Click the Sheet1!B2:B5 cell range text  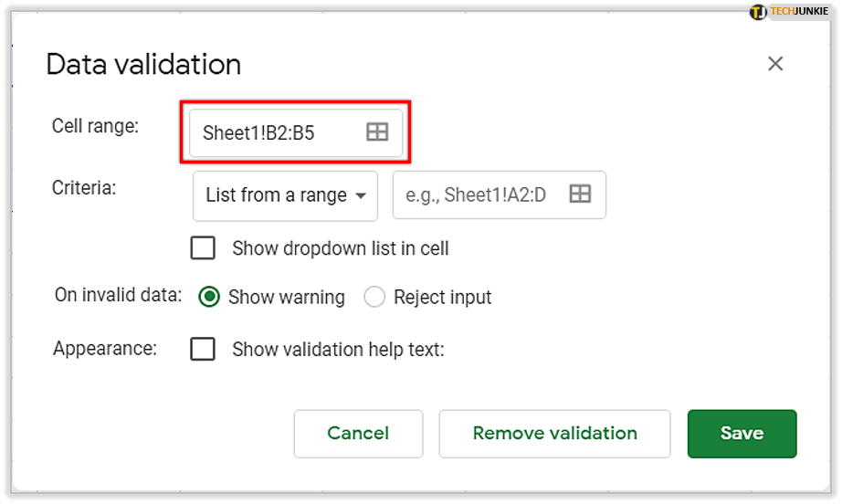point(258,133)
